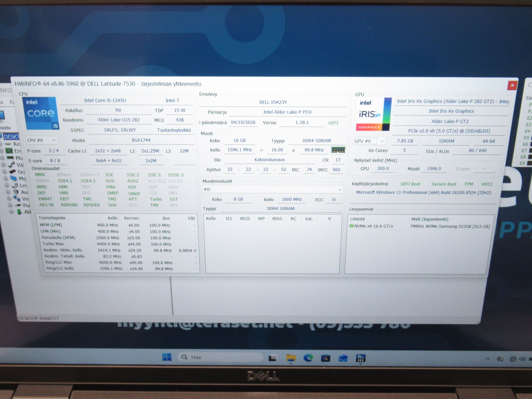Open the CPU #0 selector dropdown
Image resolution: width=532 pixels, height=399 pixels.
[x=41, y=140]
